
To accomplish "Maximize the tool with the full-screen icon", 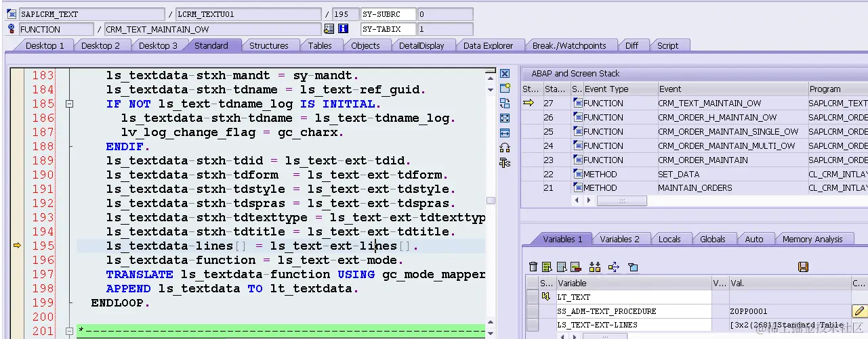I will click(505, 118).
